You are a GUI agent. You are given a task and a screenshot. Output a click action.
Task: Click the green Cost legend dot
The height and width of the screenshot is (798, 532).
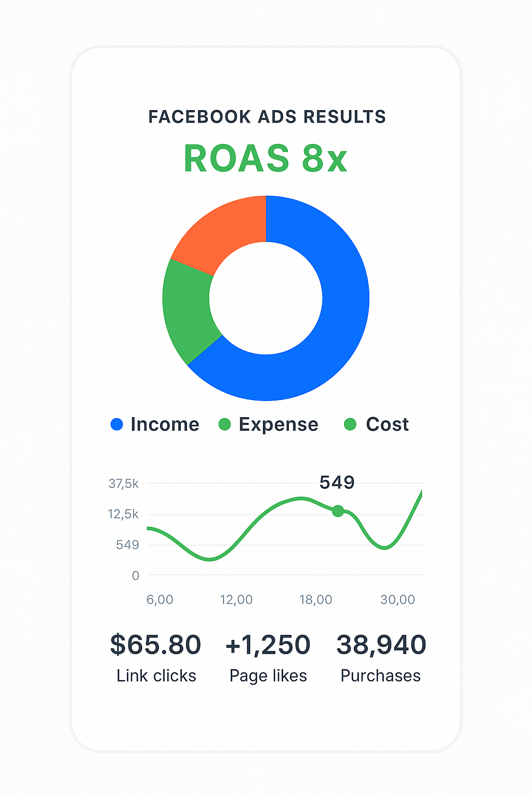[350, 424]
